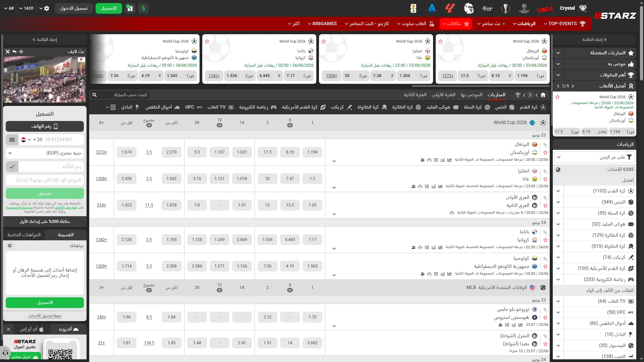Switch to the First Period tab
644x362 pixels.
(x=444, y=95)
